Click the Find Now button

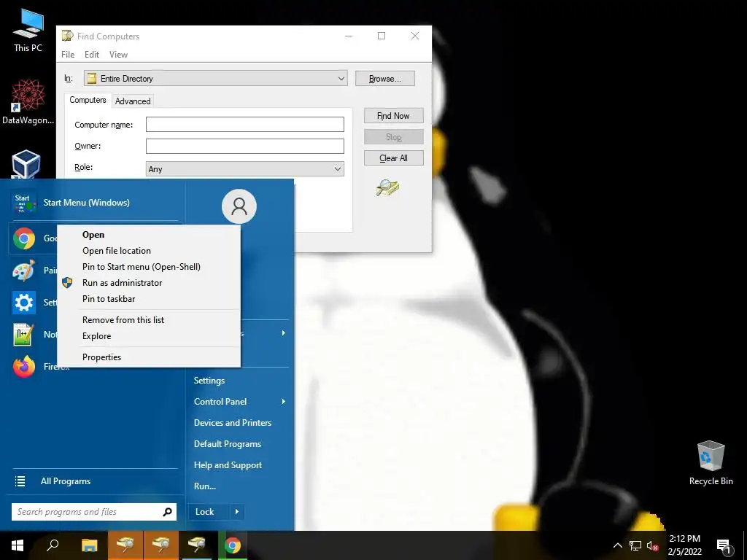coord(393,116)
